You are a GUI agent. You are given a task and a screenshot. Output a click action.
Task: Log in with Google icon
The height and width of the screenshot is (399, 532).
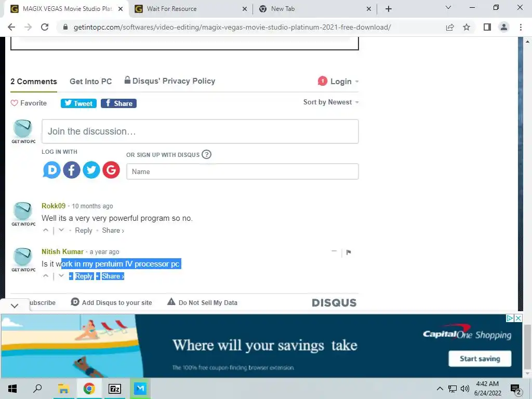tap(111, 170)
